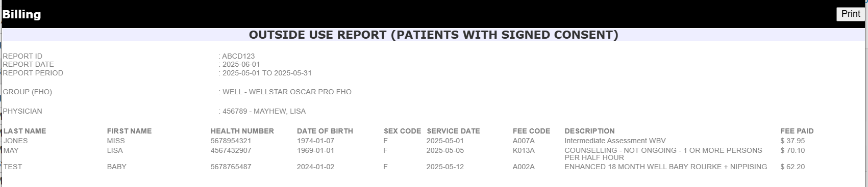This screenshot has width=868, height=187.
Task: Click health number 4567432907
Action: 231,150
